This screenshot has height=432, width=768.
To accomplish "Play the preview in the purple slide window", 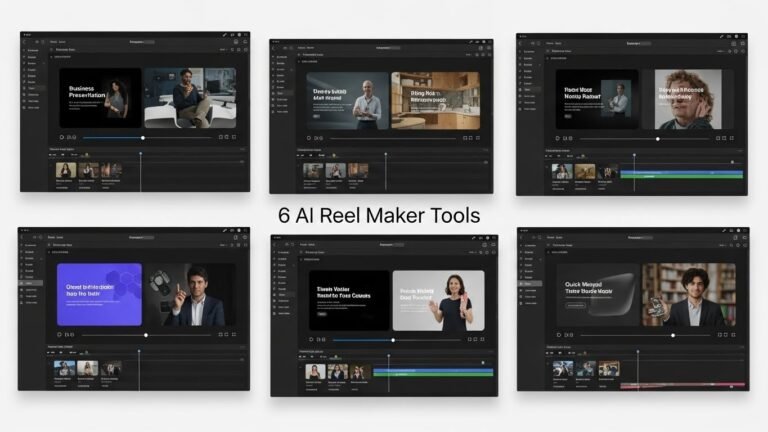I will (x=59, y=335).
